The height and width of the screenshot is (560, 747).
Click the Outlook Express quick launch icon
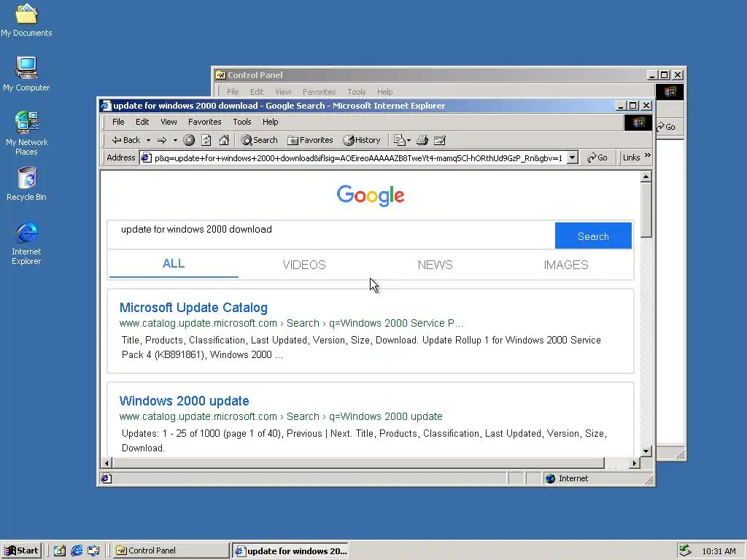pos(93,551)
